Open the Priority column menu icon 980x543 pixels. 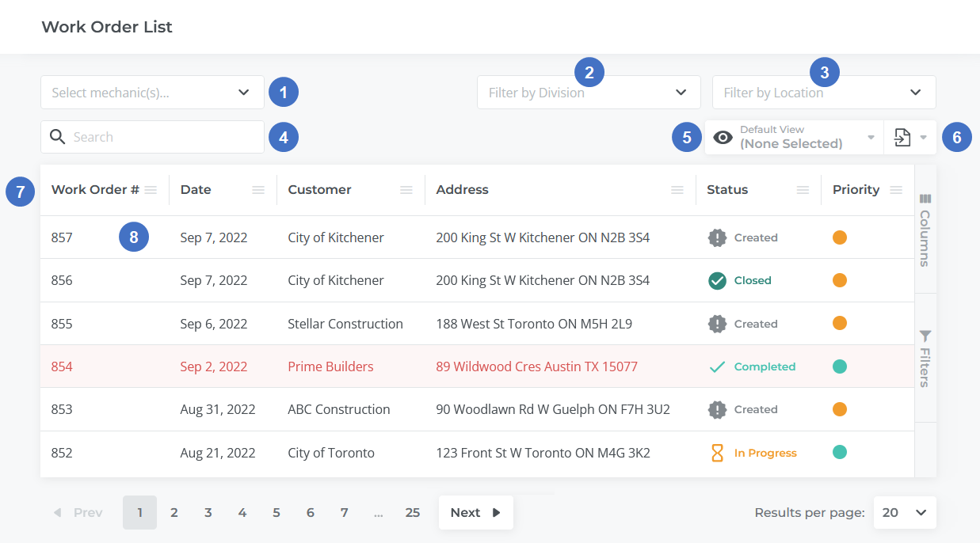coord(896,190)
